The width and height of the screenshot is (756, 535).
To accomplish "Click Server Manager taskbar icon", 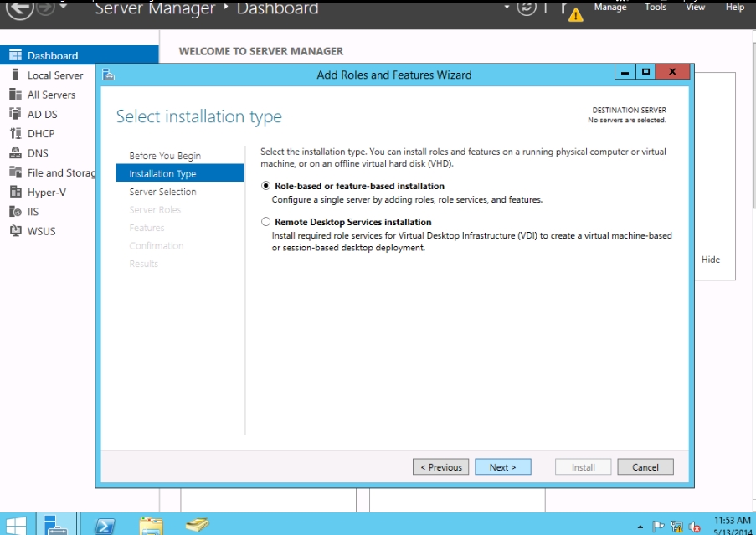I will pyautogui.click(x=56, y=524).
